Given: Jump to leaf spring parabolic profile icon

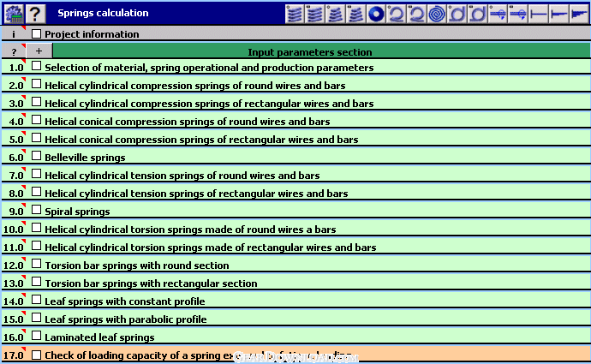Looking at the screenshot, I should 559,14.
